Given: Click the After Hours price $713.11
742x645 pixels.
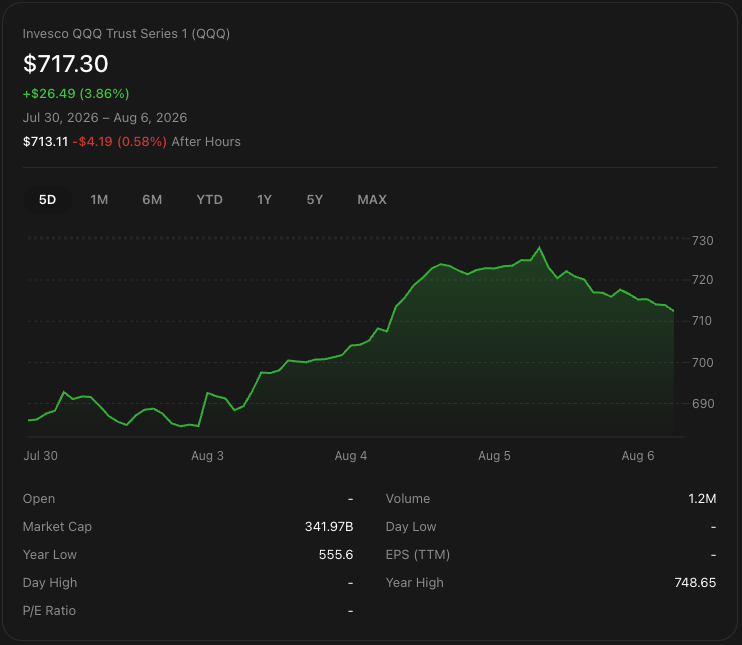Looking at the screenshot, I should pyautogui.click(x=45, y=141).
